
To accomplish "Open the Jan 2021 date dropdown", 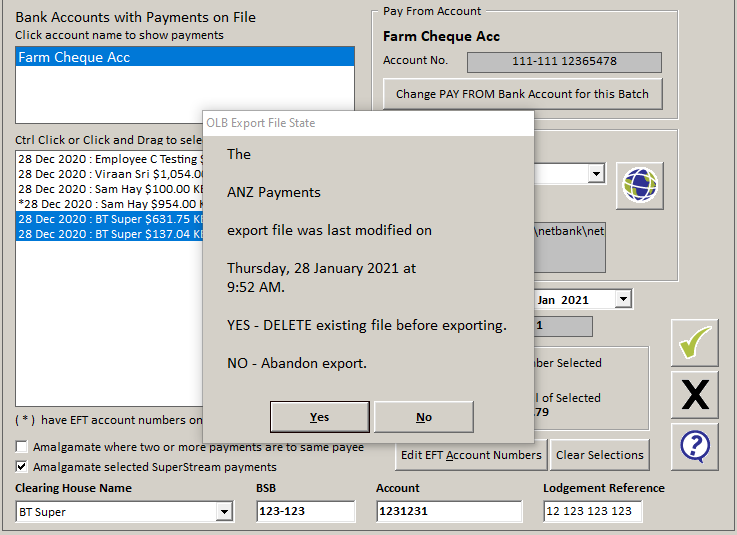I will [623, 299].
